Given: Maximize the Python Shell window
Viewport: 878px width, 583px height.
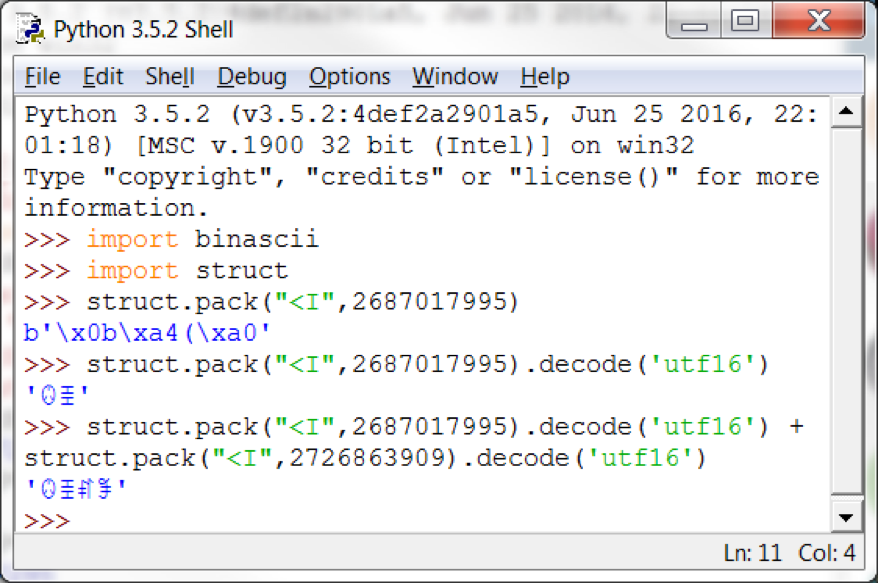Looking at the screenshot, I should pyautogui.click(x=744, y=22).
